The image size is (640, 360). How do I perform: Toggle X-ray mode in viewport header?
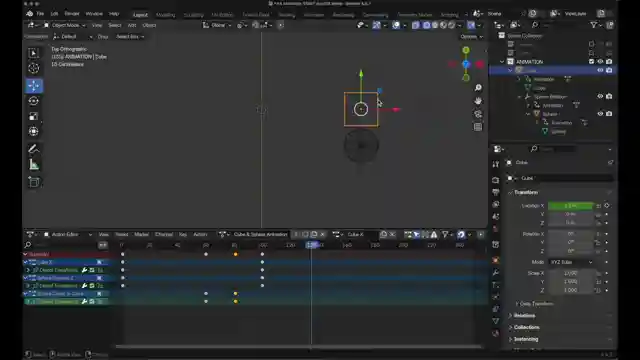coord(416,25)
